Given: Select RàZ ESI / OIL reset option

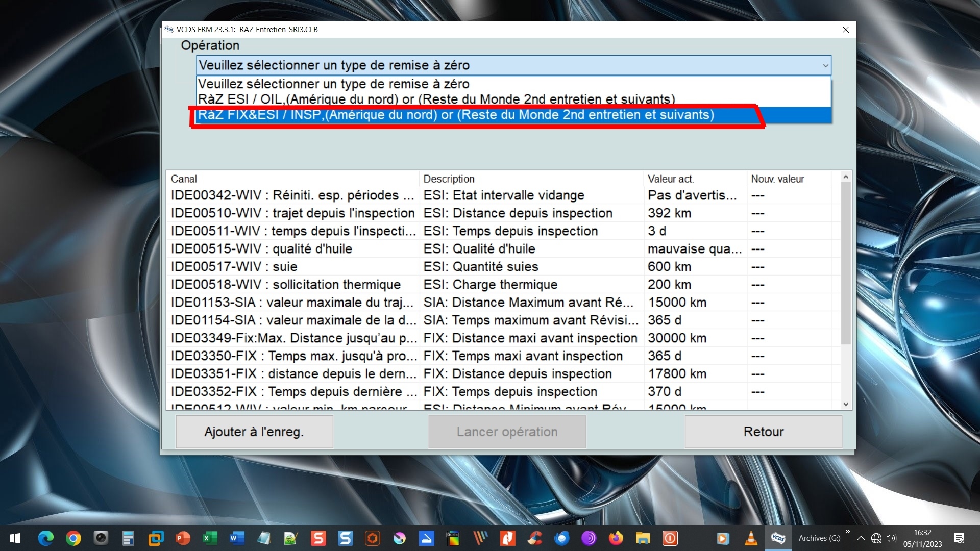Looking at the screenshot, I should coord(436,99).
